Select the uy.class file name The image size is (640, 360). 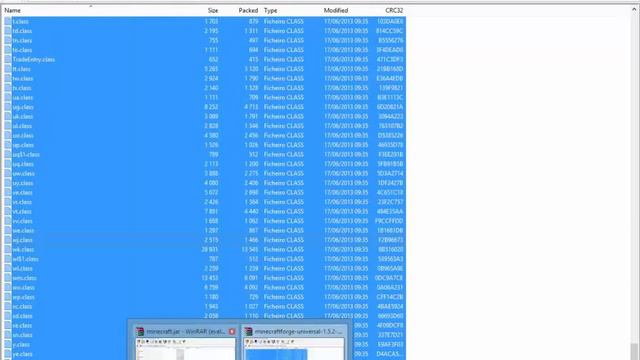coord(23,183)
